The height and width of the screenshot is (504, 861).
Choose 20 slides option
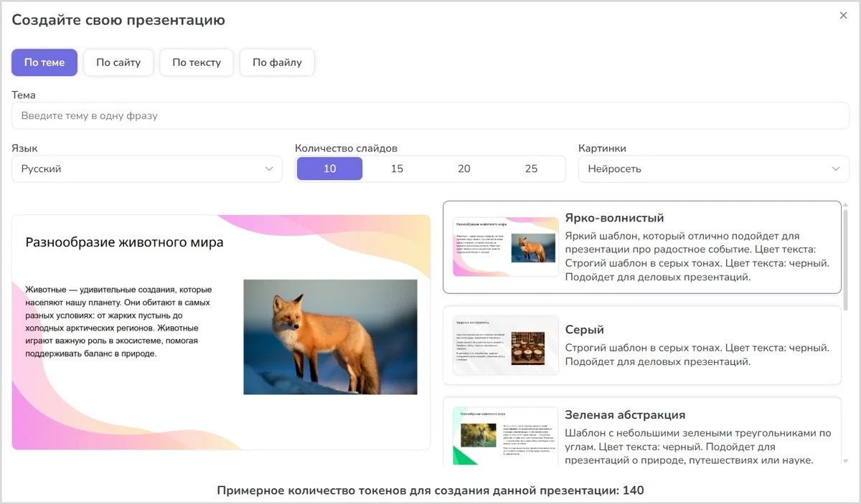click(x=464, y=168)
